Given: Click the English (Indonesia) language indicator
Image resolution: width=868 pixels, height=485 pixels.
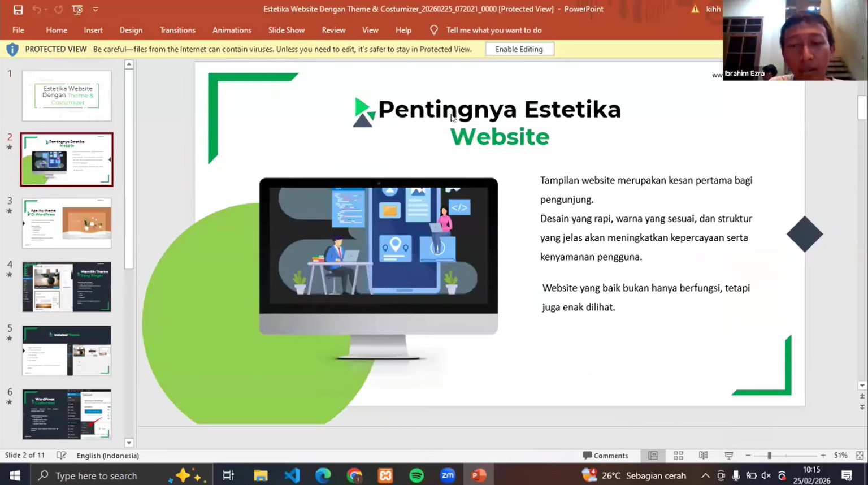Looking at the screenshot, I should coord(107,456).
